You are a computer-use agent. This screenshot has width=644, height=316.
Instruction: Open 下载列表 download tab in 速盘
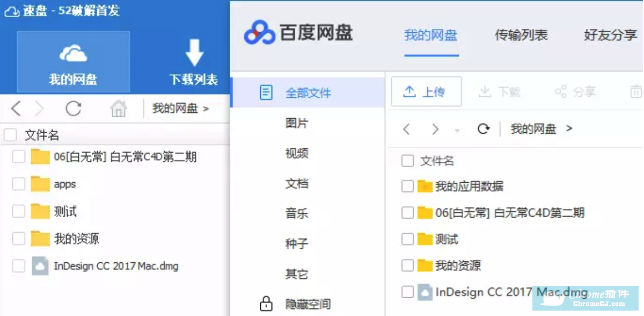(x=194, y=62)
